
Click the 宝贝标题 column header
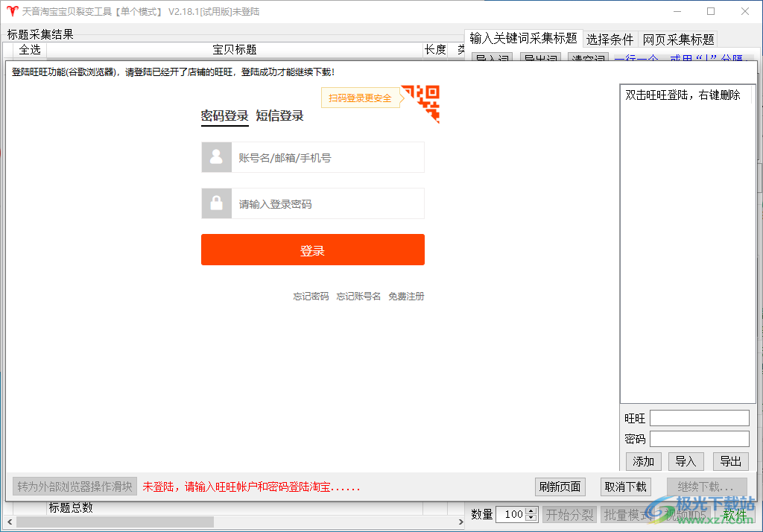coord(235,50)
